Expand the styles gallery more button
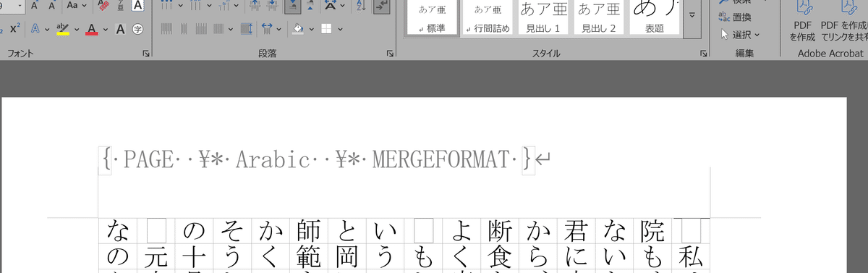Screen dimensions: 868x273 pyautogui.click(x=692, y=15)
